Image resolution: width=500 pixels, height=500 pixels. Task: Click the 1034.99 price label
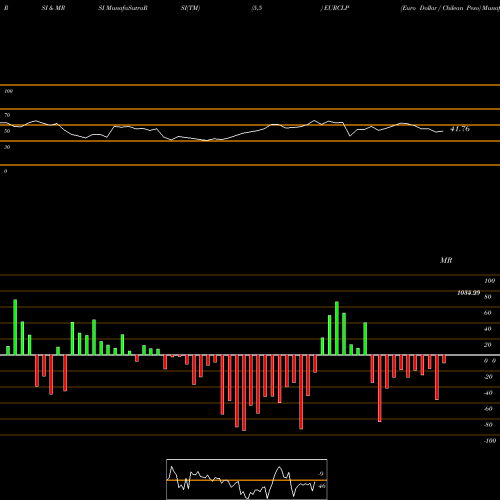click(469, 293)
